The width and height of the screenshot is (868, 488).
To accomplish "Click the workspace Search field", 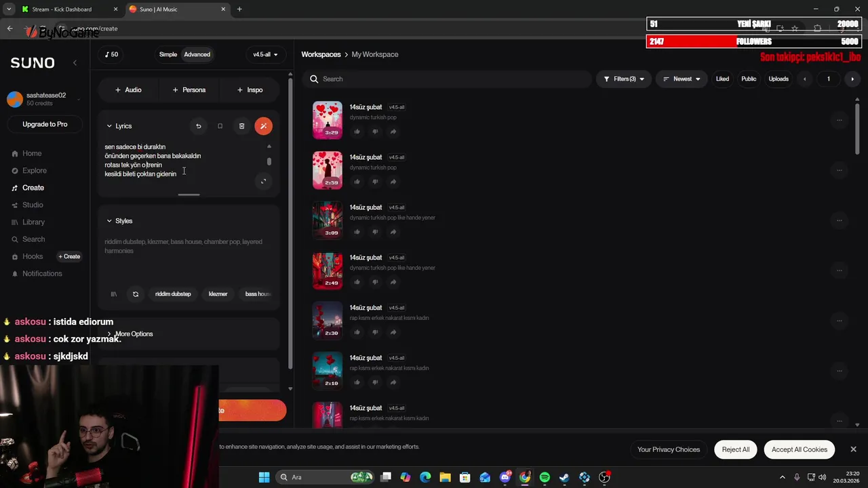I will click(448, 79).
